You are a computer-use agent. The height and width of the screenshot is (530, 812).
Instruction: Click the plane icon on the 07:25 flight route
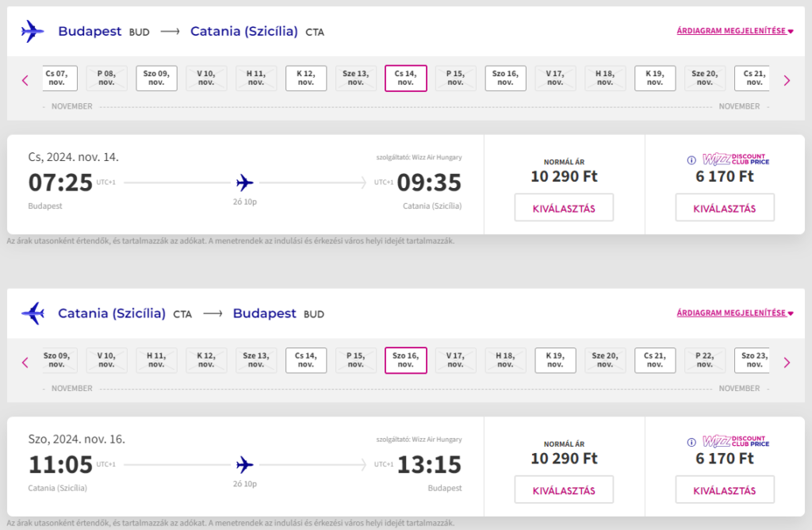point(245,183)
